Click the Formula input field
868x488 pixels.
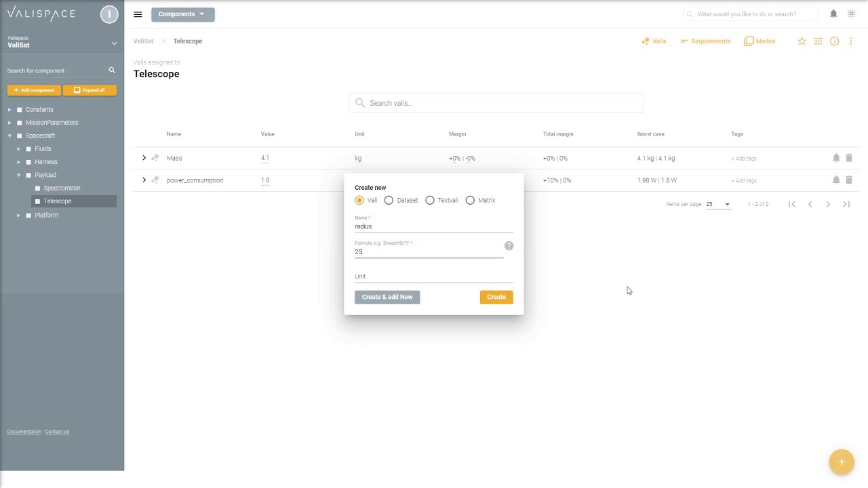click(429, 251)
